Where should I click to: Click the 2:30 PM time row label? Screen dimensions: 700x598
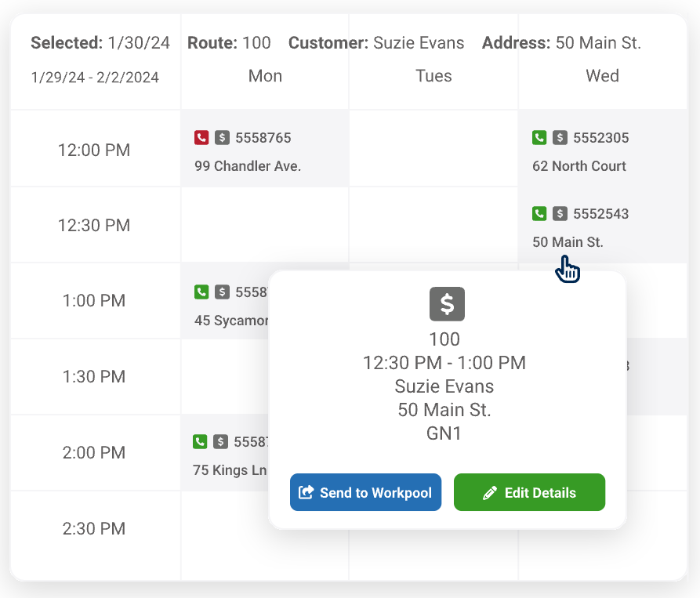tap(94, 529)
